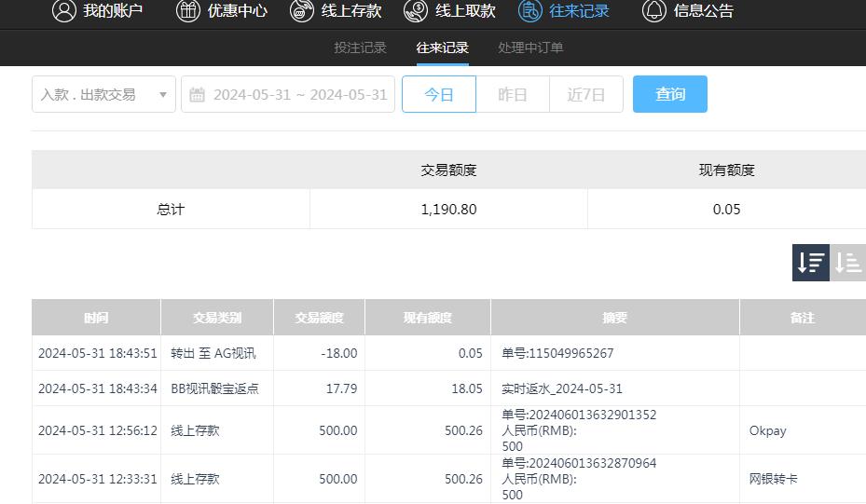
Task: Click 交易额度 table column header
Action: [x=319, y=318]
